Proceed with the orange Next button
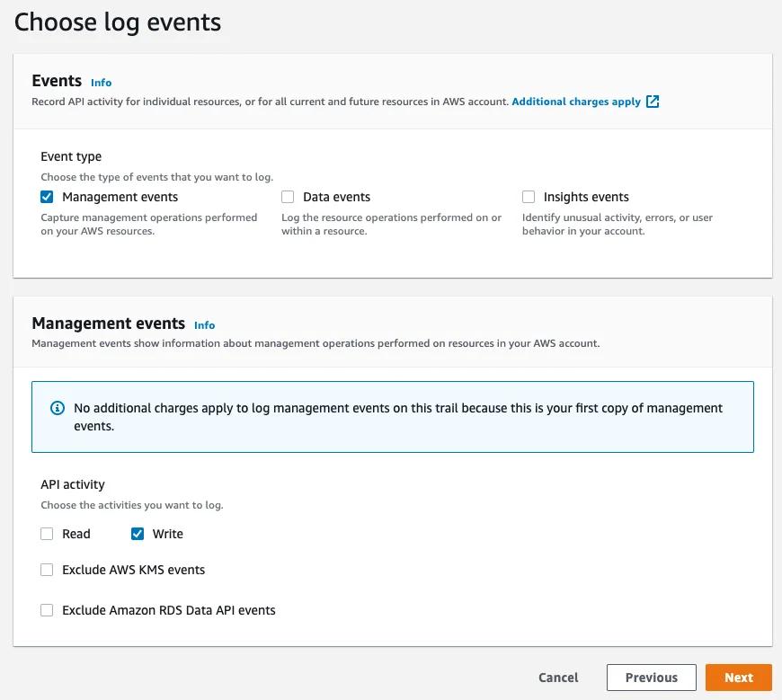Viewport: 782px width, 700px height. click(x=738, y=678)
